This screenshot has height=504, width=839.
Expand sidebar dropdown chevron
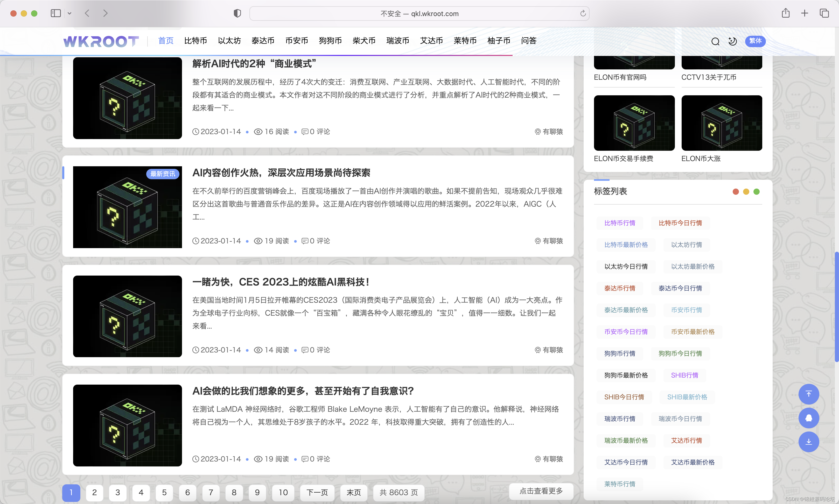(x=69, y=13)
